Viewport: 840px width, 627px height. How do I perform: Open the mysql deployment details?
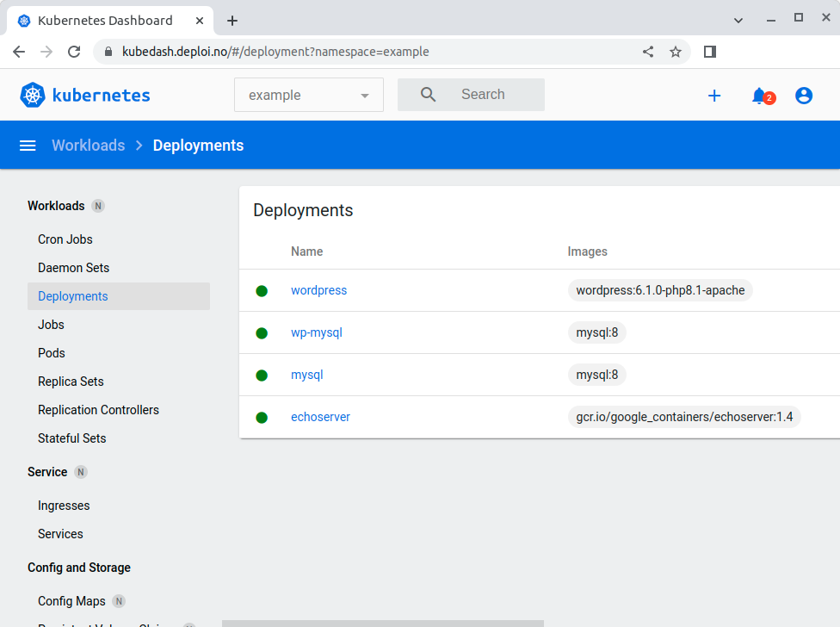pyautogui.click(x=307, y=375)
